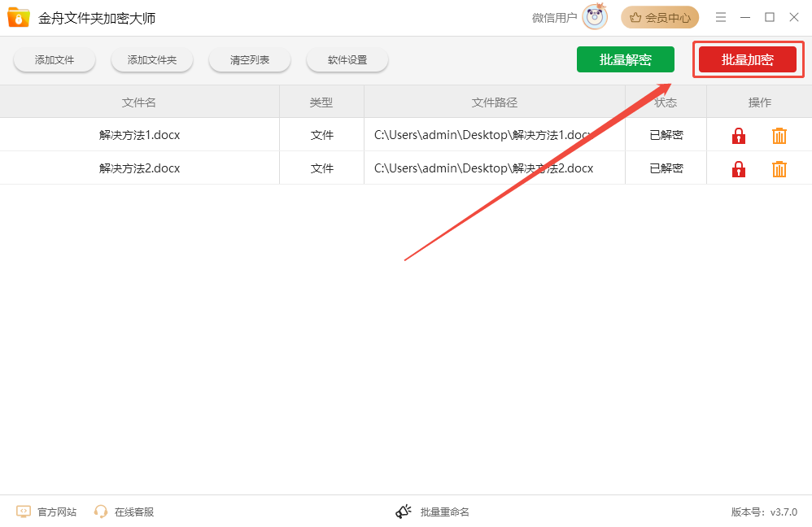The height and width of the screenshot is (527, 812).
Task: Select the file name 解决方法1.docx
Action: point(140,135)
